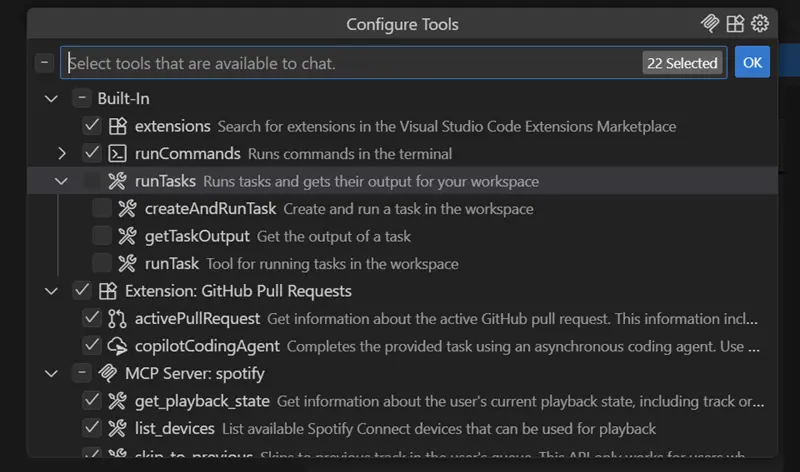
Task: Select the runTasks row label
Action: (x=165, y=181)
